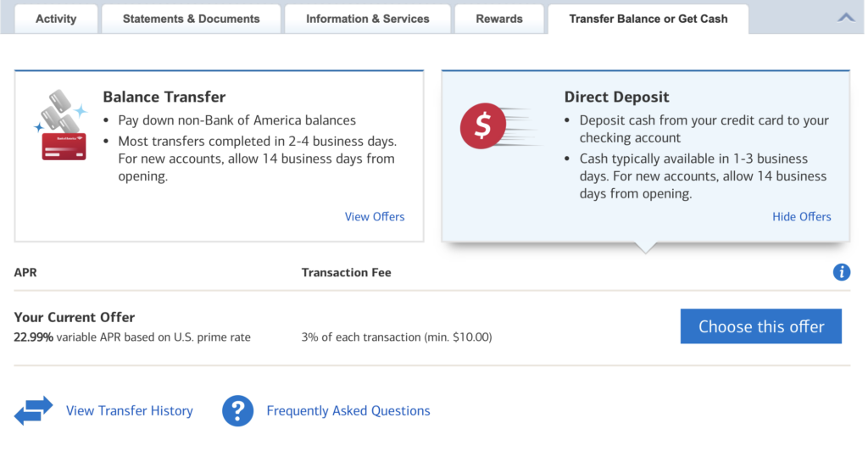Open the Frequently Asked Questions link
This screenshot has height=451, width=868.
[x=348, y=410]
